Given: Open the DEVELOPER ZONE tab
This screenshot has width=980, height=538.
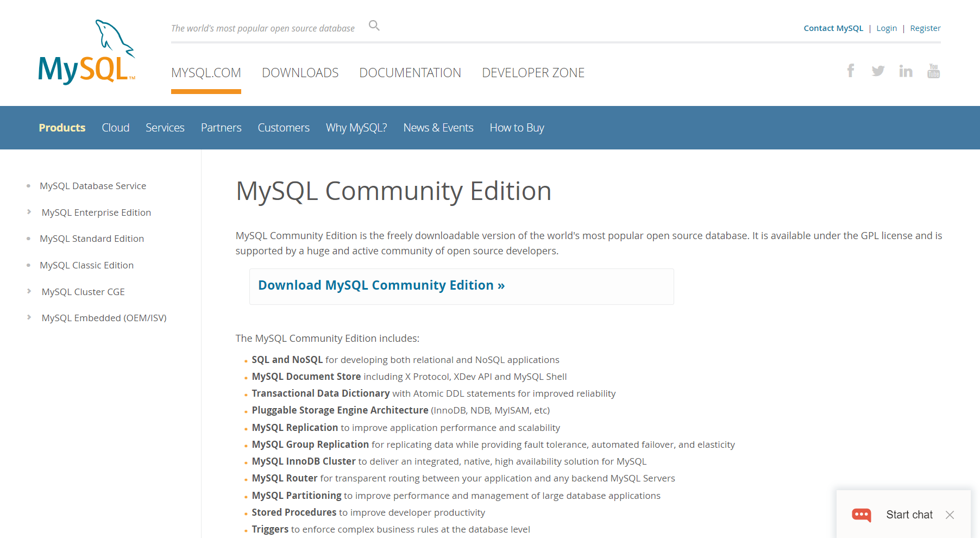Looking at the screenshot, I should click(533, 73).
